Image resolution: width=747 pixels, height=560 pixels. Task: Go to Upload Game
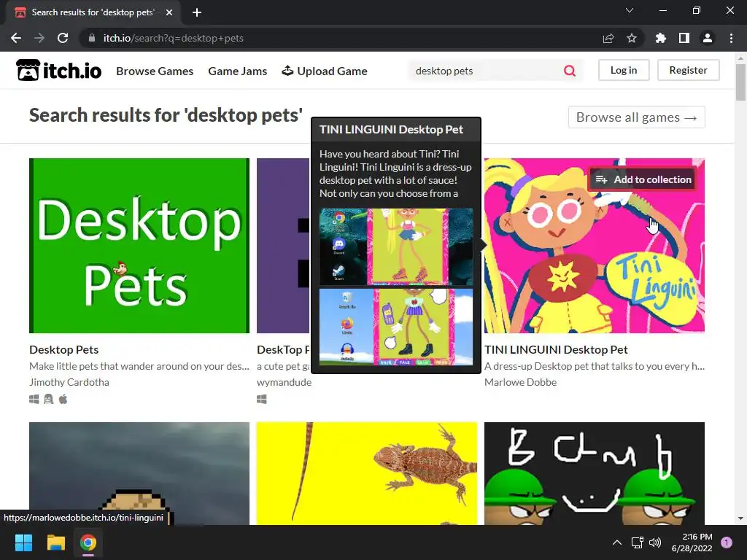(x=325, y=71)
